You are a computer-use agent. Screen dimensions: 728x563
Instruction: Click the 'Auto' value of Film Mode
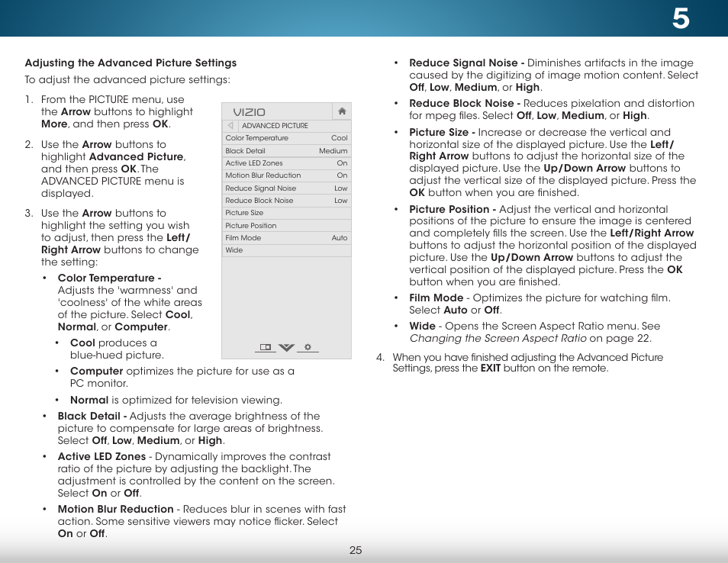(340, 238)
